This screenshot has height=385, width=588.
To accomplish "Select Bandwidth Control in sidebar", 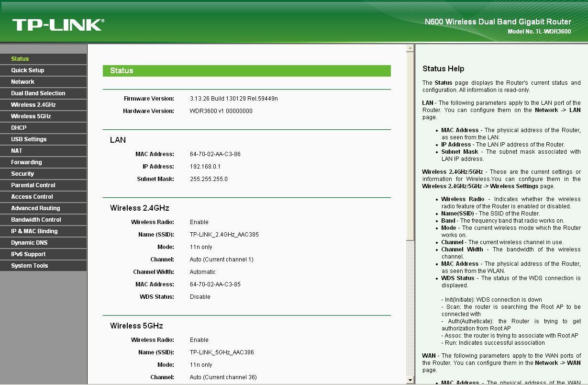I will tap(36, 220).
